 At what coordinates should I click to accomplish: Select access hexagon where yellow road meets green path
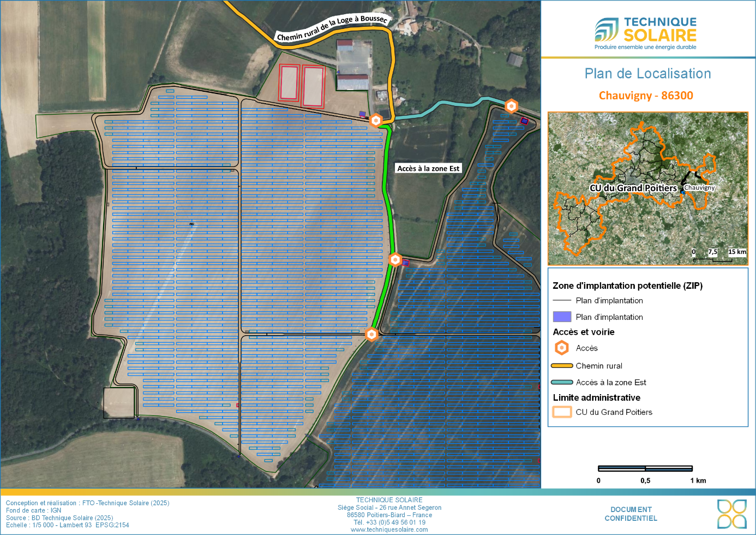376,120
